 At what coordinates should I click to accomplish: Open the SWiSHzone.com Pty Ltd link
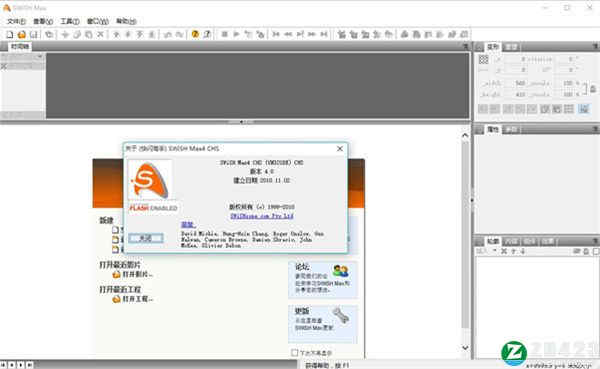pyautogui.click(x=262, y=216)
